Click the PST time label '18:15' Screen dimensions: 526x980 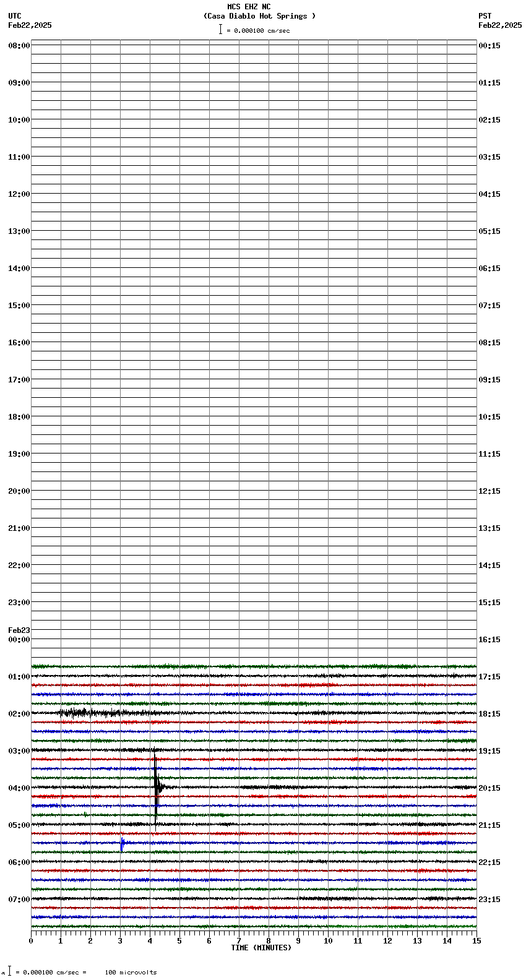click(x=489, y=714)
